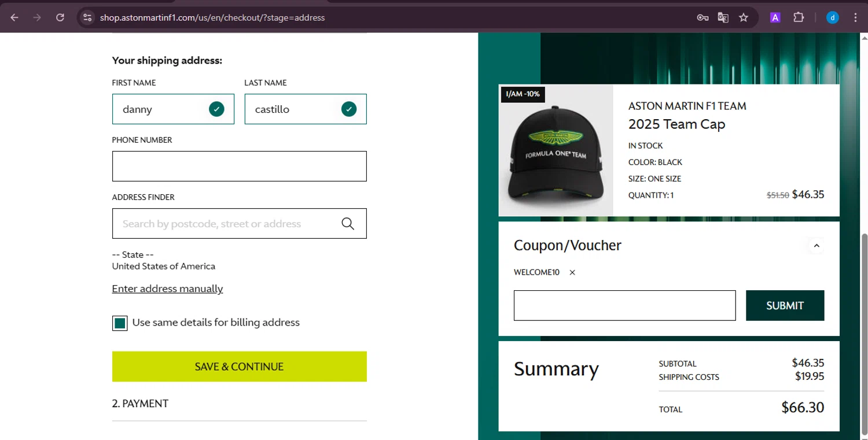Toggle use same details for billing
The image size is (868, 440).
120,323
